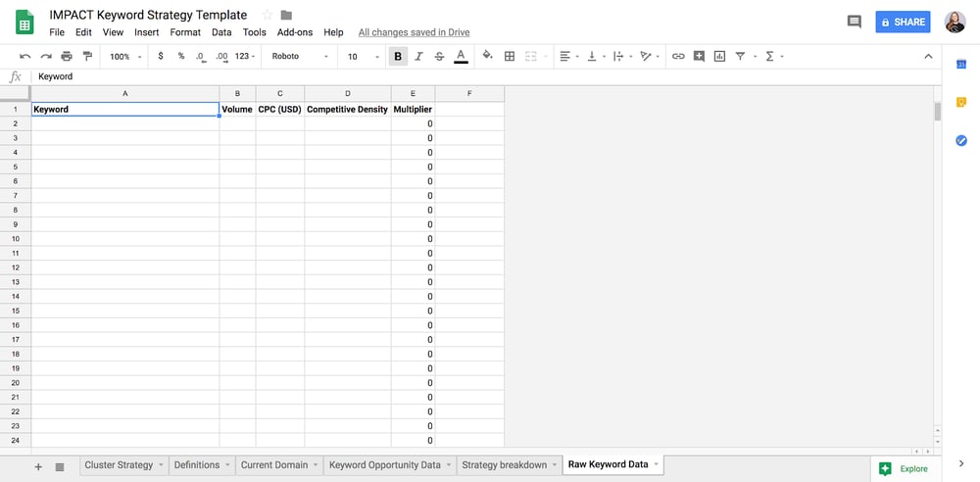
Task: Toggle Strikethrough formatting button
Action: coord(439,56)
